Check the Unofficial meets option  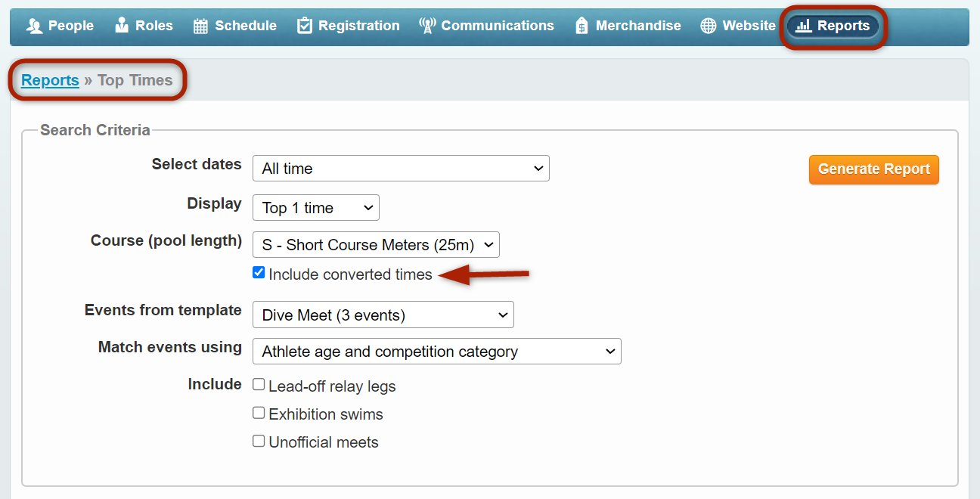tap(259, 441)
